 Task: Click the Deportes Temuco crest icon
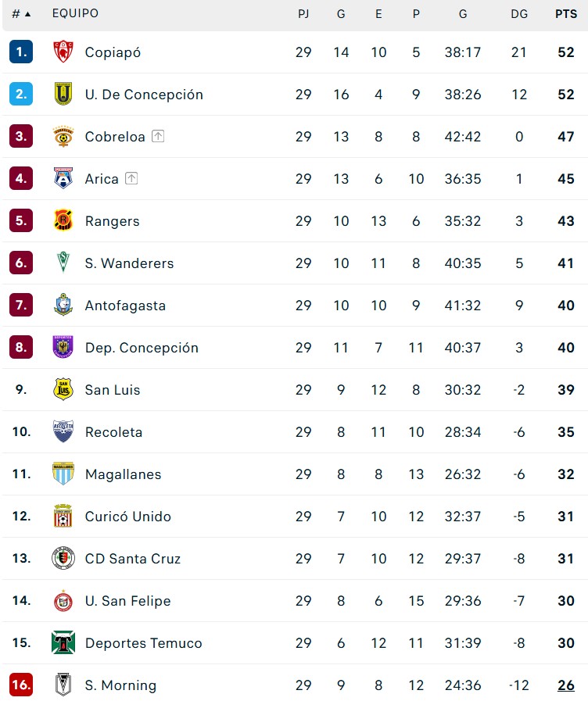point(63,643)
